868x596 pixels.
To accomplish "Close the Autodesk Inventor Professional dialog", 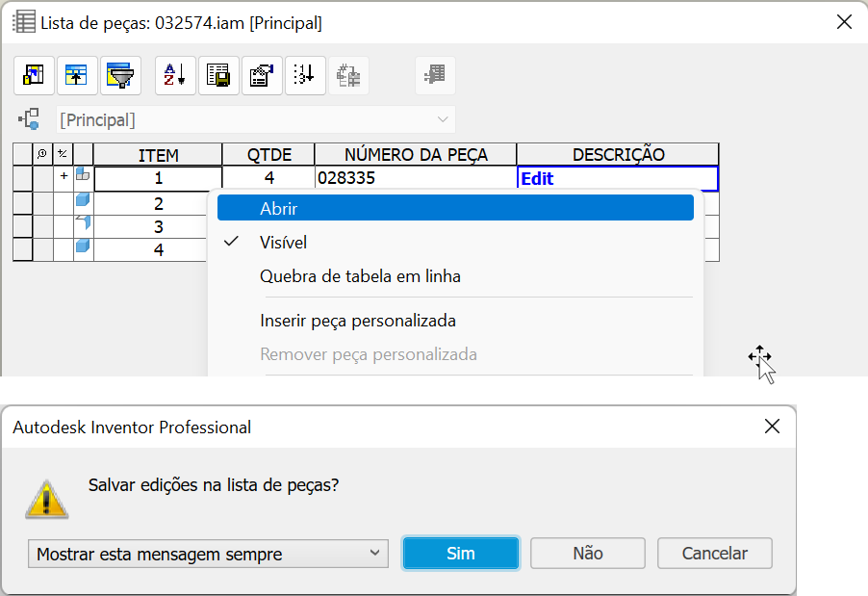I will coord(772,427).
